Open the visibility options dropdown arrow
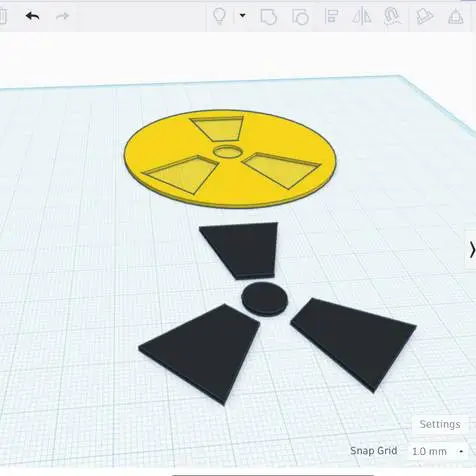 243,15
